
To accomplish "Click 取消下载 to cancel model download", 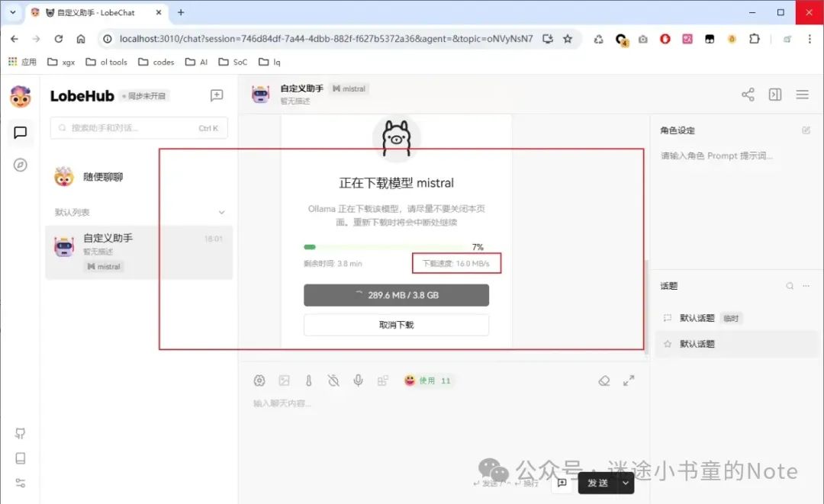I will [396, 325].
